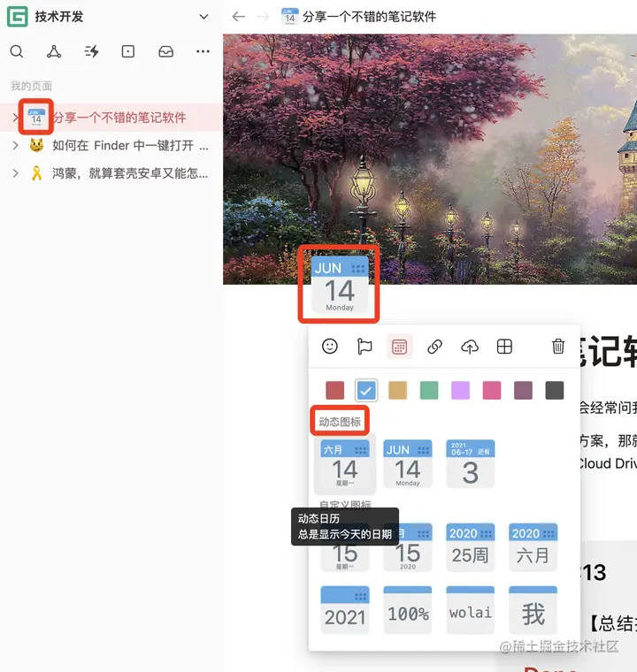Click the breadcrumb title 分享一个不错的笔记软件
This screenshot has width=637, height=672.
[369, 17]
